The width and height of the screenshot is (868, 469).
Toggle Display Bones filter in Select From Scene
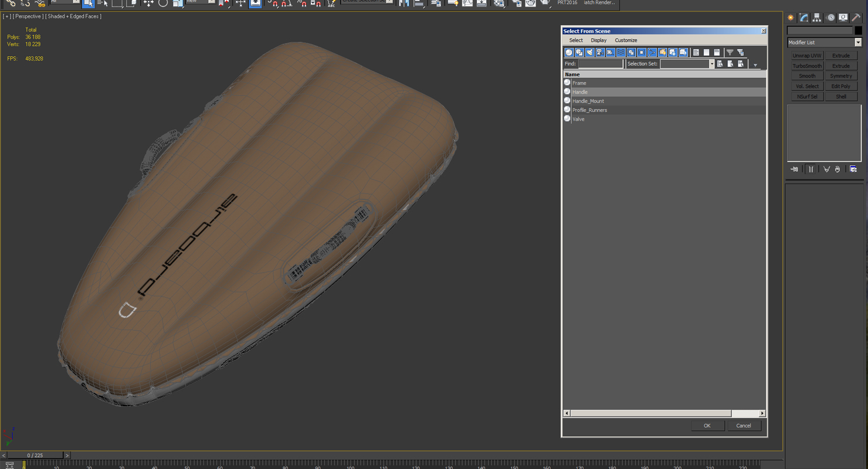(652, 53)
